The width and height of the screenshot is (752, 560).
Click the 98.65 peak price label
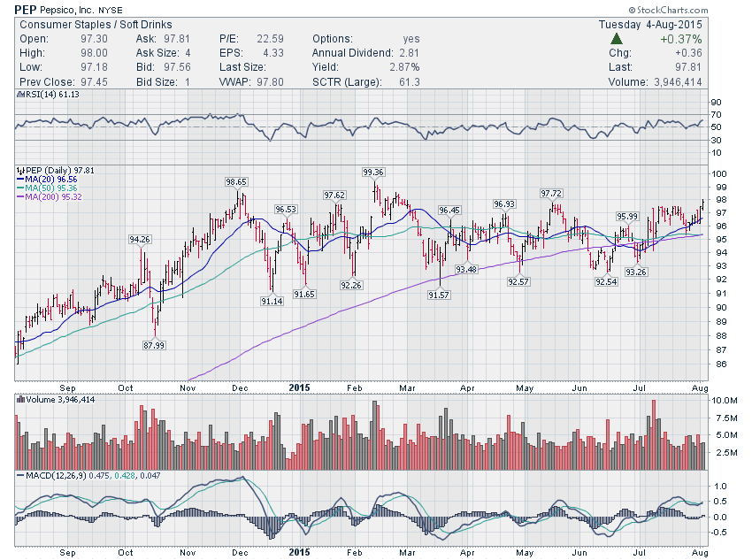click(x=236, y=181)
